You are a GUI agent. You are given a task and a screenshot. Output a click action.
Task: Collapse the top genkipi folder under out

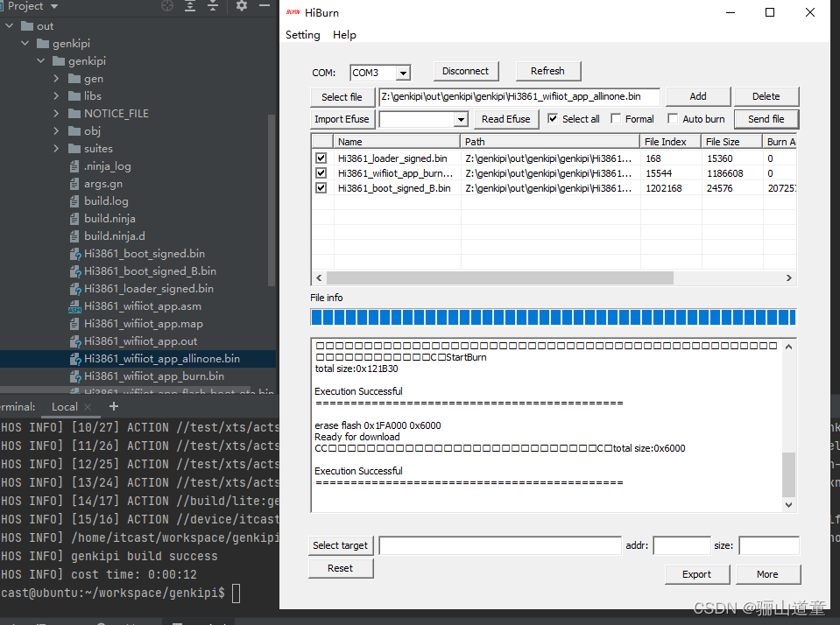coord(25,44)
